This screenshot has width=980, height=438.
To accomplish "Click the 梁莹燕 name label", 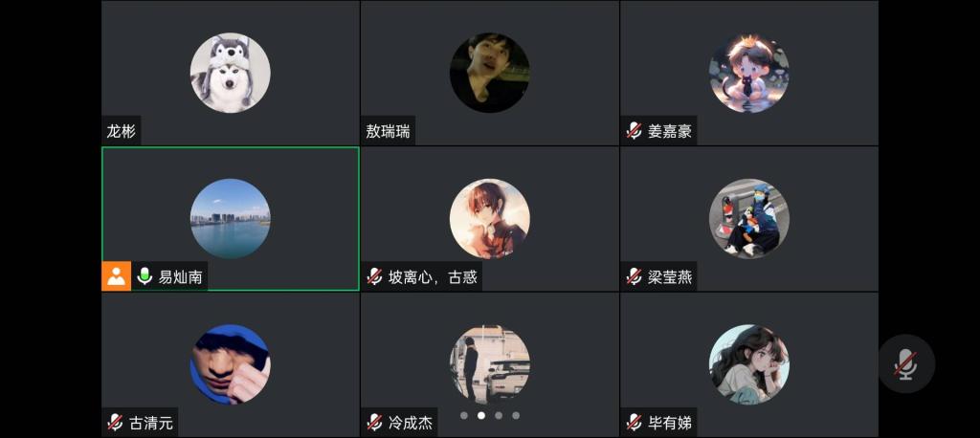I will coord(669,276).
